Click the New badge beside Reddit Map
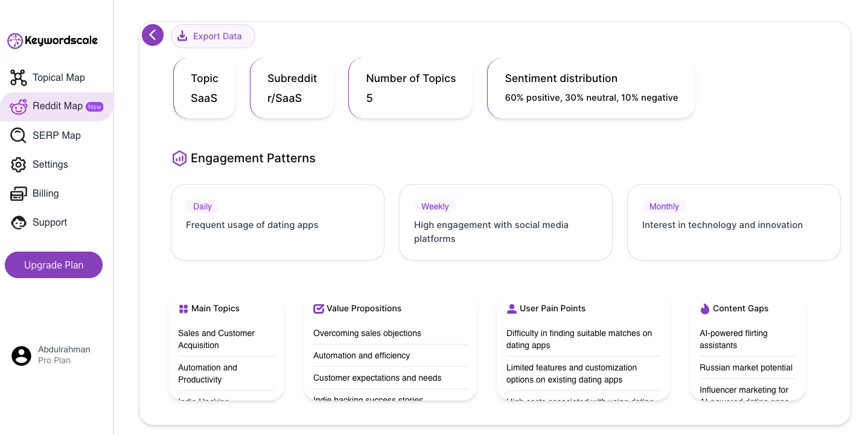Image resolution: width=868 pixels, height=435 pixels. click(95, 107)
